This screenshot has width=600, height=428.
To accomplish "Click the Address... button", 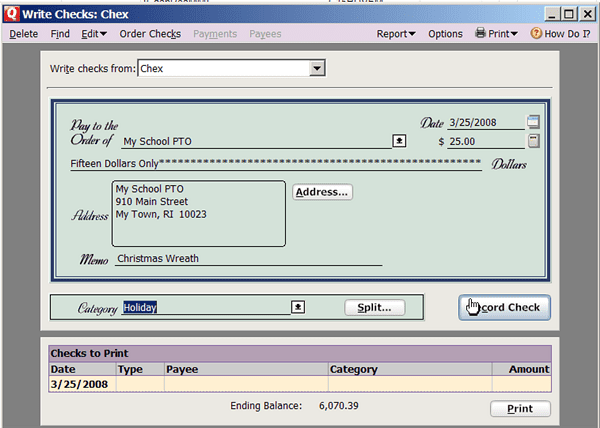I will coord(322,192).
